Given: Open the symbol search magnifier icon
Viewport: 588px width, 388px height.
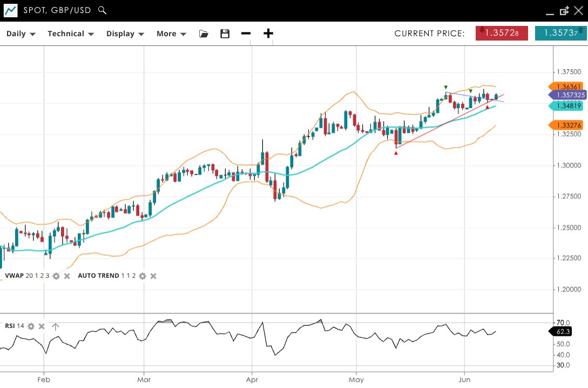Looking at the screenshot, I should (x=103, y=10).
